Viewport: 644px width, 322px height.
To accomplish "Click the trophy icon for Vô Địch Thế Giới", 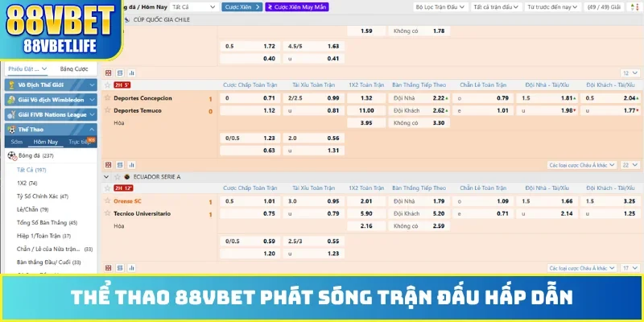I will [x=11, y=85].
